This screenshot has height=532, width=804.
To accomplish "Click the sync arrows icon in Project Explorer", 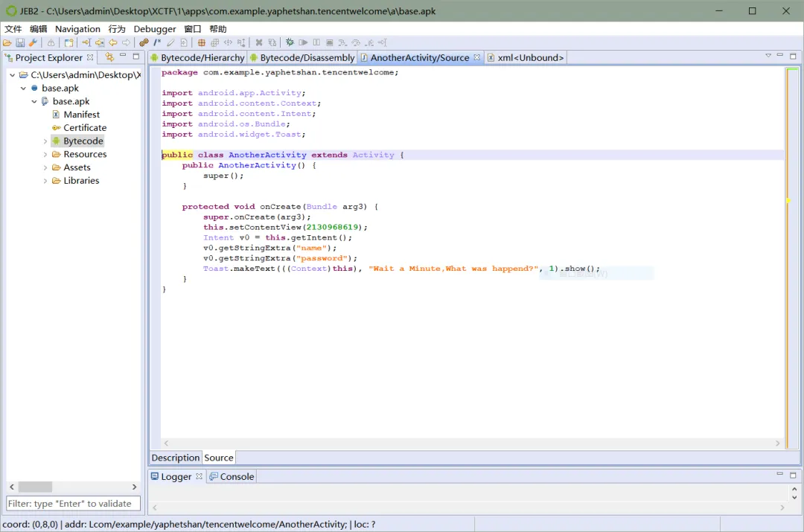I will [109, 57].
